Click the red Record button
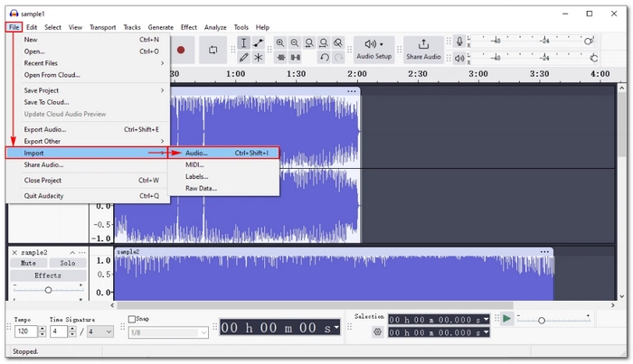This screenshot has width=633, height=364. [181, 50]
